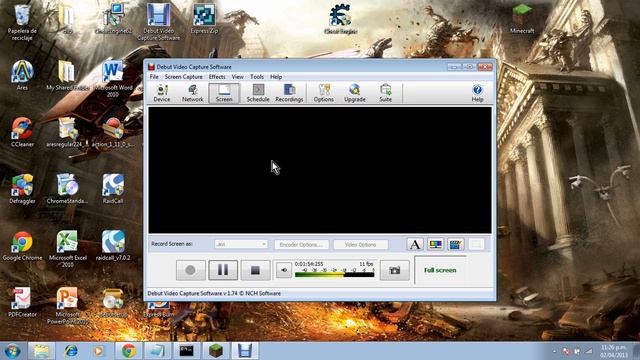Click the audio level meter bar

[x=334, y=274]
